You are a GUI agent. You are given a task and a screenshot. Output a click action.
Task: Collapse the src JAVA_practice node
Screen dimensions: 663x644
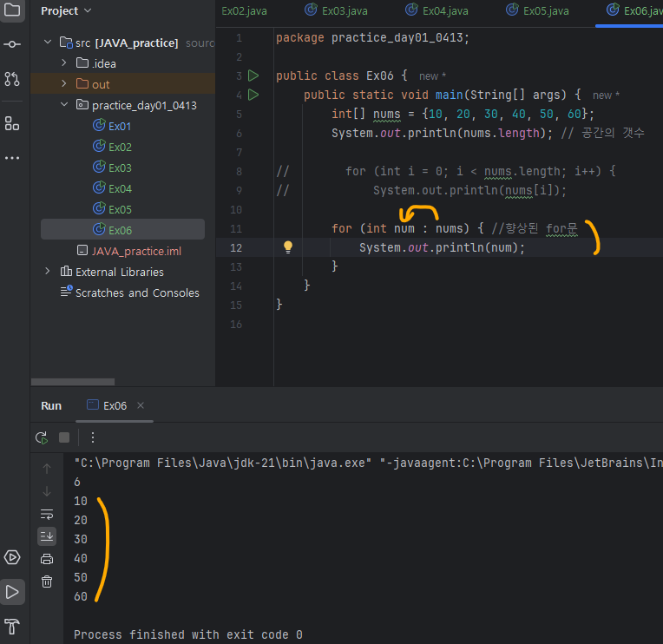tap(48, 42)
